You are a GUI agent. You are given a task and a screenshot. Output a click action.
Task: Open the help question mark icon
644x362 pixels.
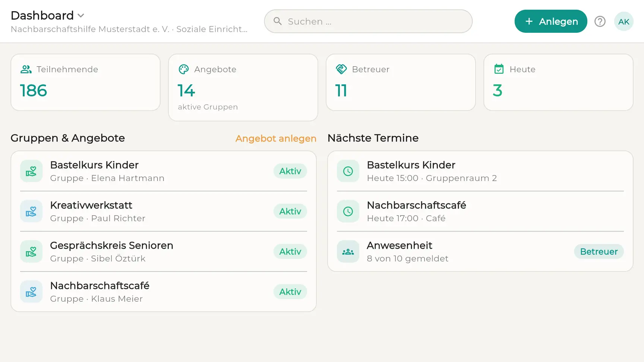coord(600,22)
